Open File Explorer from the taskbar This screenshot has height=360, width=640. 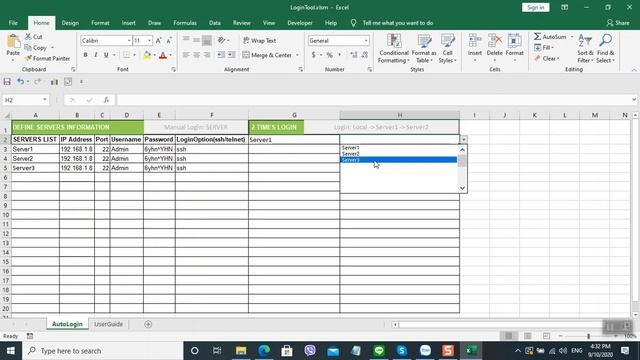click(241, 351)
